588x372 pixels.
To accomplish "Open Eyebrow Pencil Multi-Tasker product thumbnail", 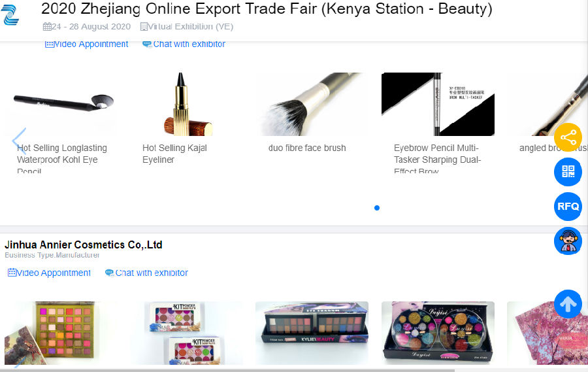I will (438, 104).
